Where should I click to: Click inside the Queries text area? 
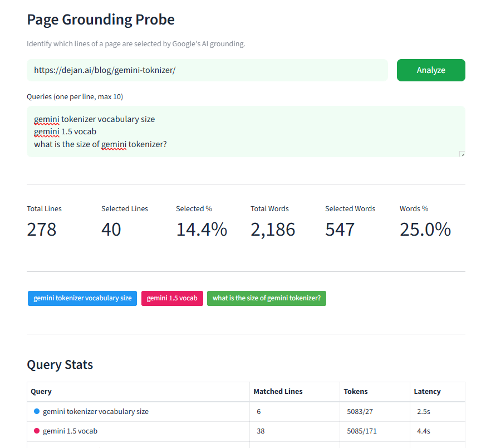tap(246, 132)
